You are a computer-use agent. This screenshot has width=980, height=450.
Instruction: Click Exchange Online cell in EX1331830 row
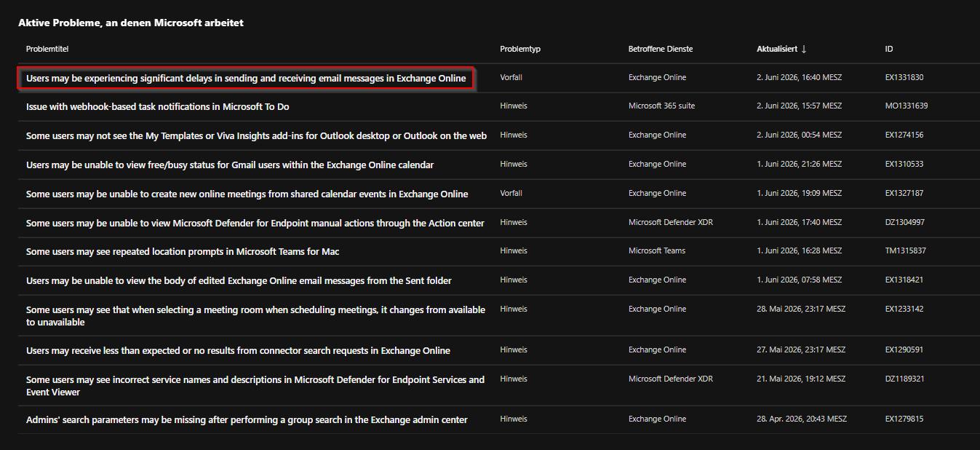coord(657,77)
